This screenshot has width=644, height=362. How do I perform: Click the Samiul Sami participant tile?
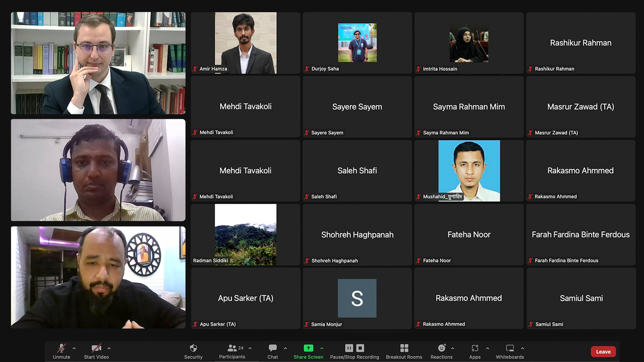pos(581,298)
